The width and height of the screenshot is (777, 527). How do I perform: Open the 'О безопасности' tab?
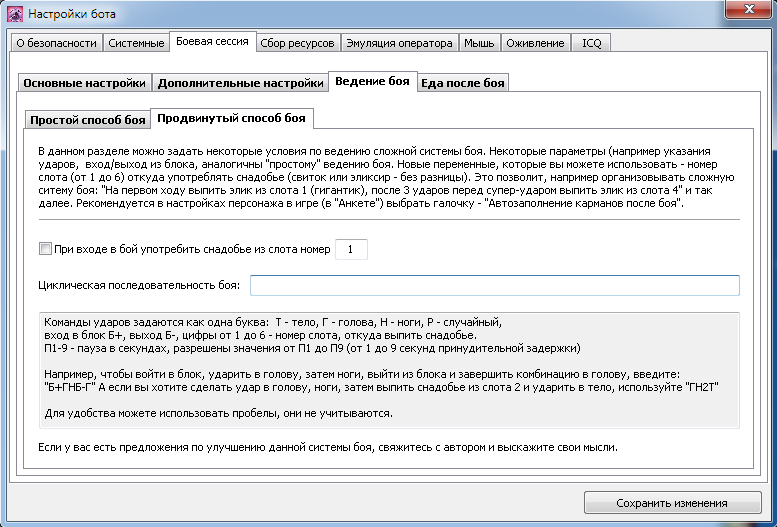pyautogui.click(x=56, y=43)
